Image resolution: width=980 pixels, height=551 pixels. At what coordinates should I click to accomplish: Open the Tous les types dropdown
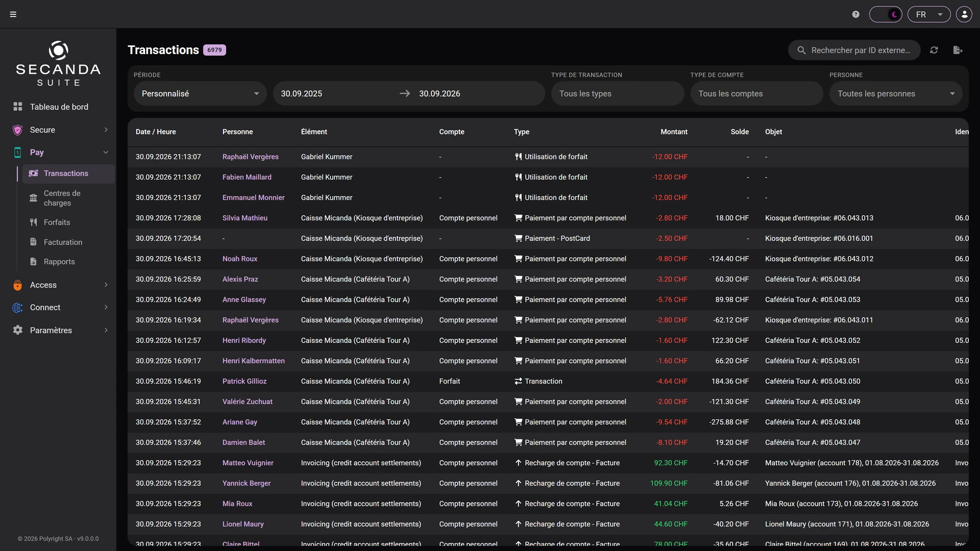(x=618, y=93)
